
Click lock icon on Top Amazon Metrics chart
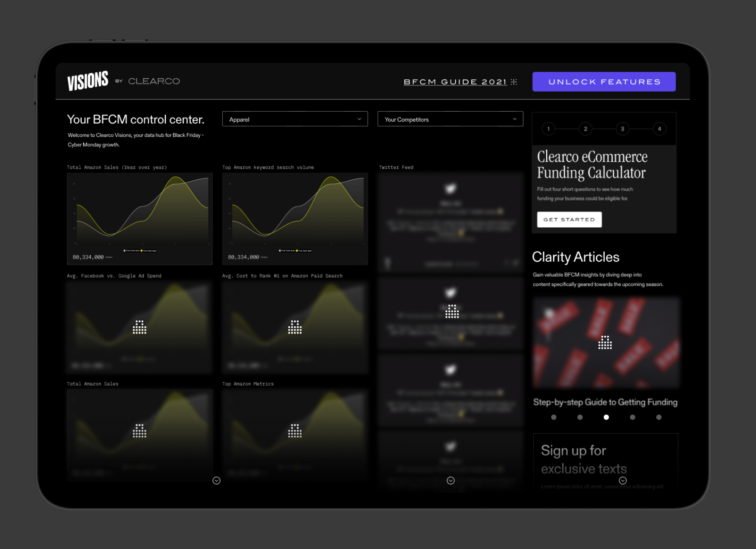tap(295, 431)
